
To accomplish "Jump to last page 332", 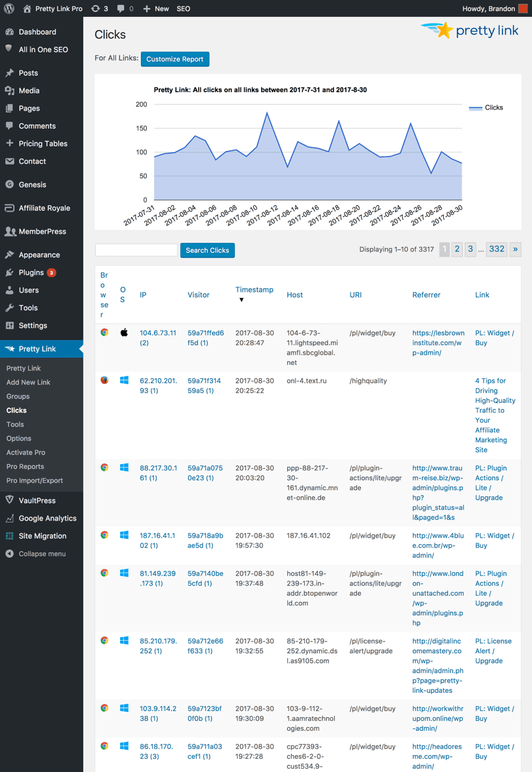I will click(497, 249).
